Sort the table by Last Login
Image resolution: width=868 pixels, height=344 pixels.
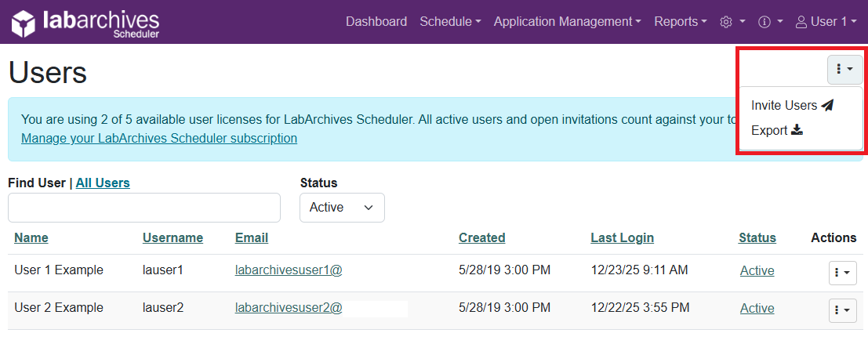[x=623, y=237]
